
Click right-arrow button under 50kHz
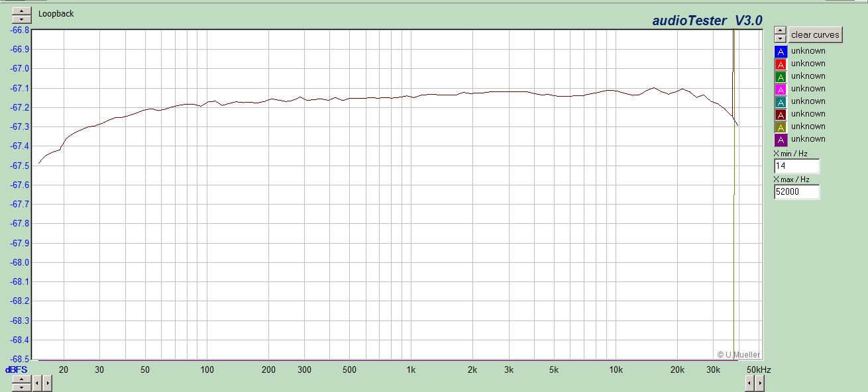[759, 382]
